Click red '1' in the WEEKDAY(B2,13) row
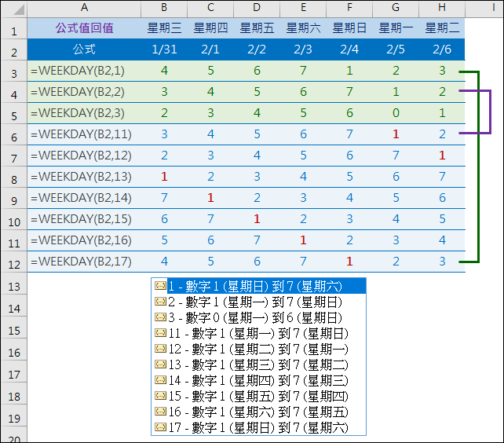 click(x=164, y=177)
